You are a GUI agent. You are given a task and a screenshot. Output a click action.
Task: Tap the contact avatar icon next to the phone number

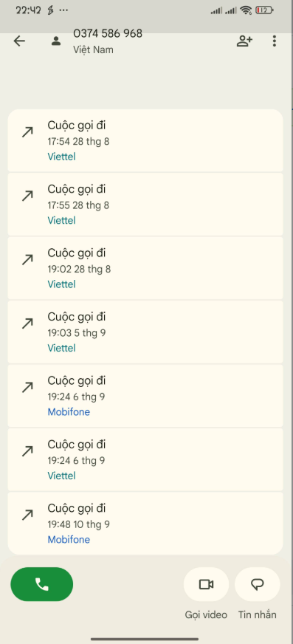(56, 41)
